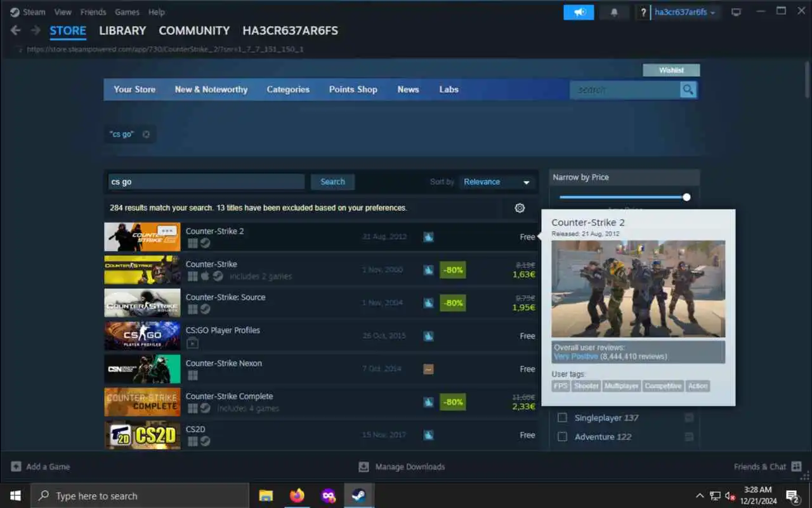Click the volume icon in the system tray
The height and width of the screenshot is (508, 812).
pyautogui.click(x=730, y=495)
